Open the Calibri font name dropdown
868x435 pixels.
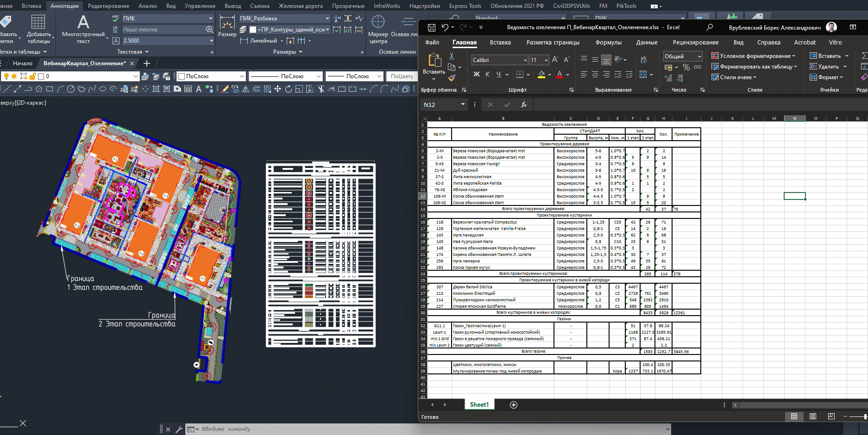[x=525, y=60]
